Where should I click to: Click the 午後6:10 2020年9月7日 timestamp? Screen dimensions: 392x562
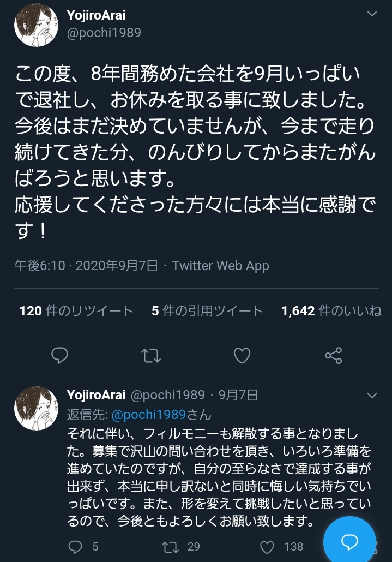[86, 266]
